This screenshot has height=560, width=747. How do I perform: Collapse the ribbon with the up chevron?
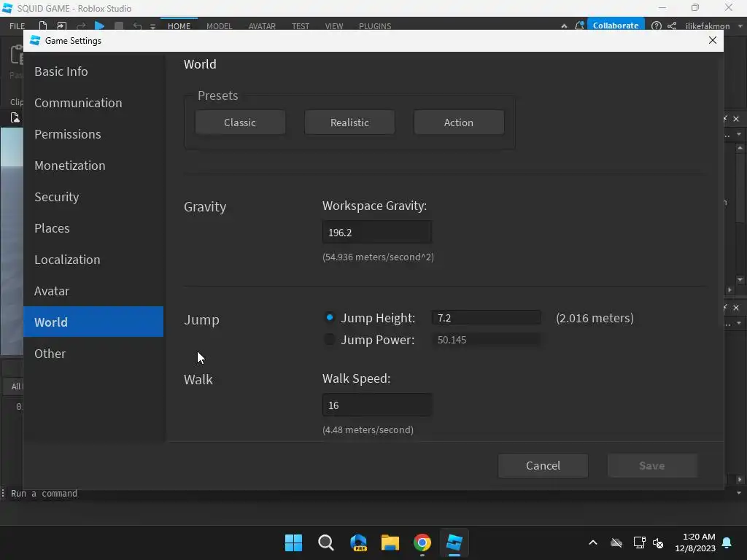[564, 26]
